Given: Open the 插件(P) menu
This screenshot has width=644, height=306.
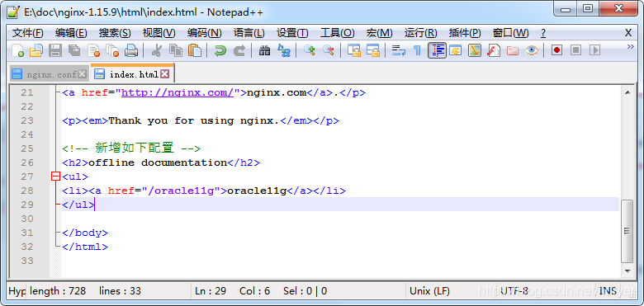Looking at the screenshot, I should point(465,33).
